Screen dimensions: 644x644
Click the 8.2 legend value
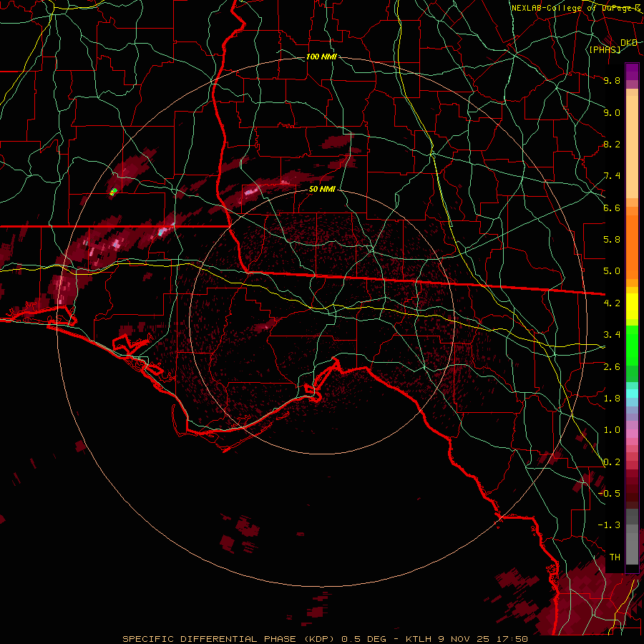612,144
